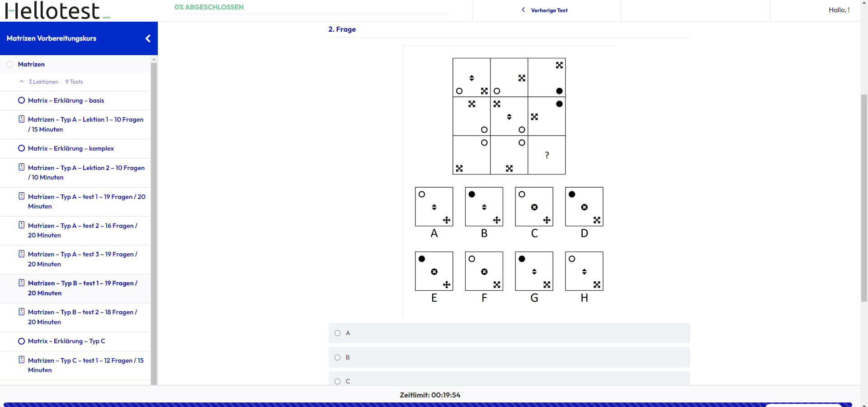Open Matrizen Typ B test 1 lesson

pos(83,288)
